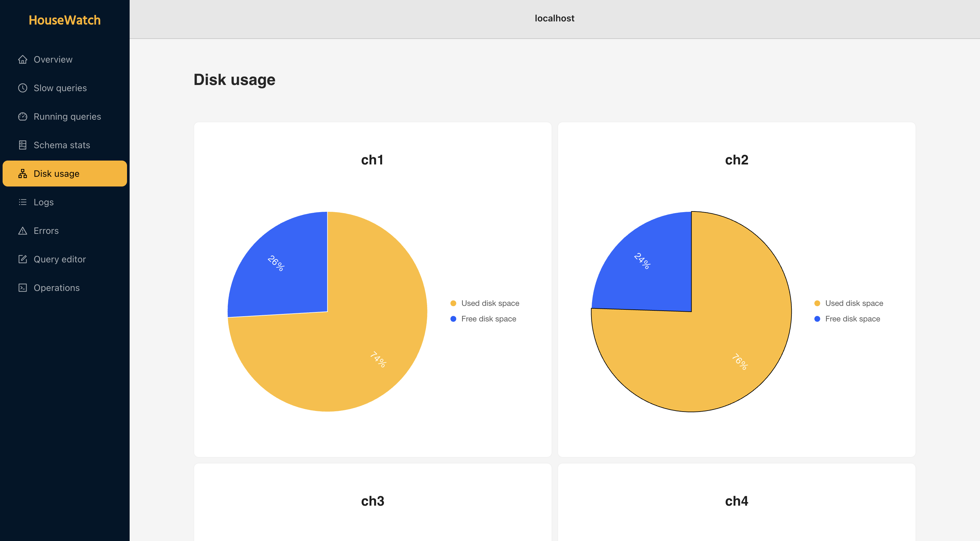Click the Disk usage cluster icon
This screenshot has height=541, width=980.
(22, 174)
